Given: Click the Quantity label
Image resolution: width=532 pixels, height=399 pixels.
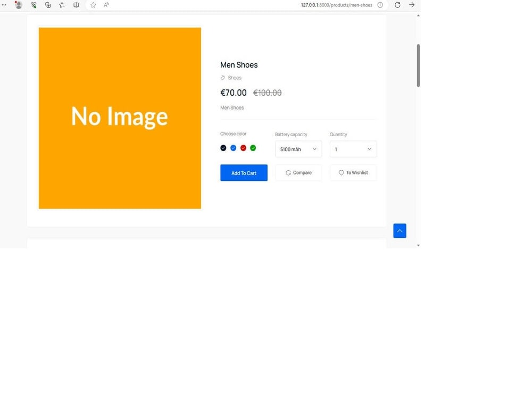Looking at the screenshot, I should pos(338,135).
